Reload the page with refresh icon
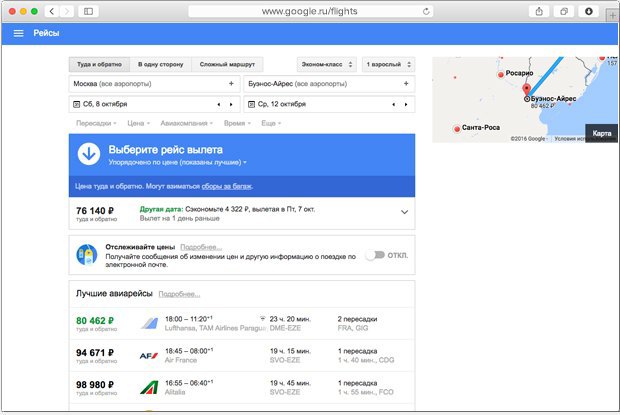The width and height of the screenshot is (620, 415). point(426,11)
